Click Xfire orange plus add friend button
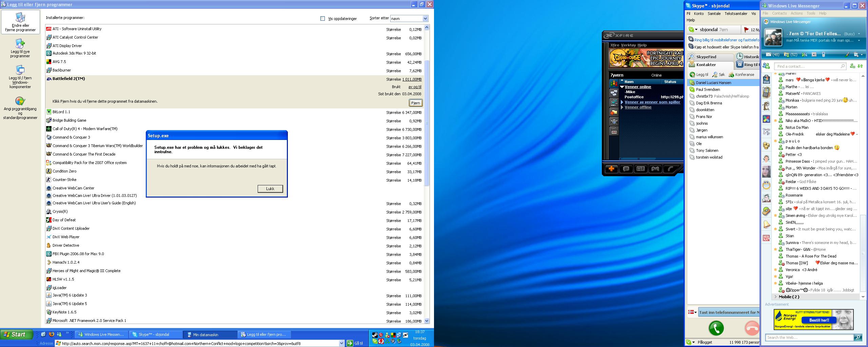This screenshot has height=347, width=868. click(612, 168)
